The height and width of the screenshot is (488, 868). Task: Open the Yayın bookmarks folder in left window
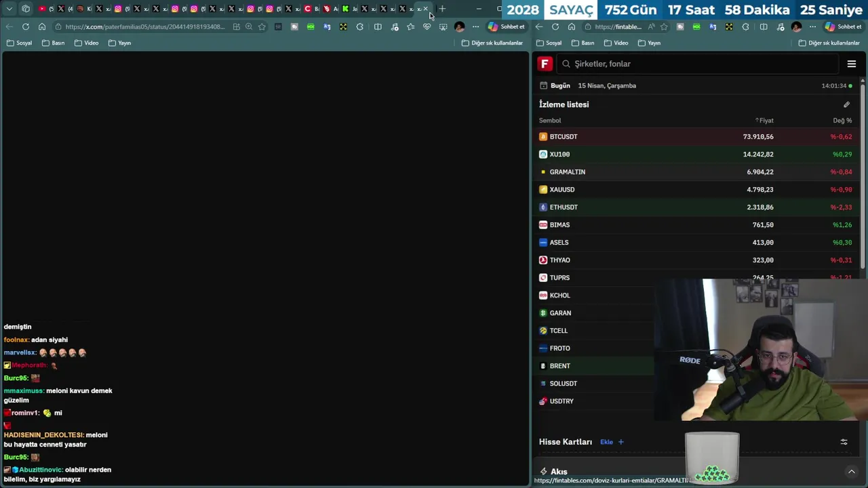click(119, 43)
